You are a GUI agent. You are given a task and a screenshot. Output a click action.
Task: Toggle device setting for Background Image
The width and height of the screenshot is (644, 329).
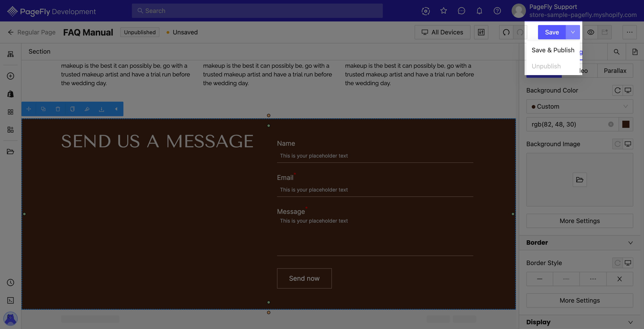point(628,144)
